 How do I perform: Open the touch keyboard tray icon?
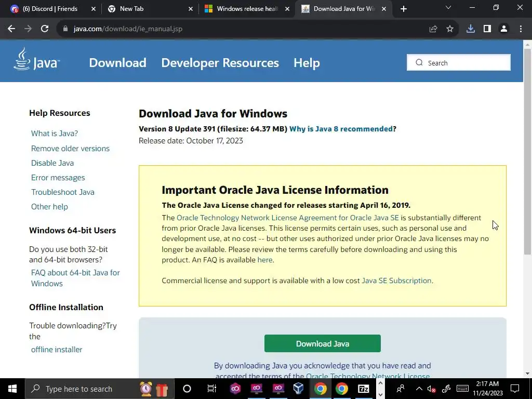pyautogui.click(x=462, y=389)
